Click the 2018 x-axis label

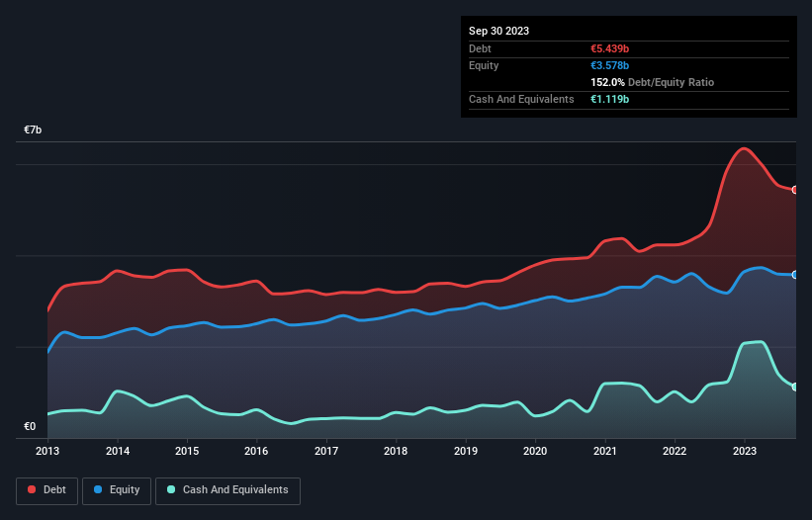(396, 451)
